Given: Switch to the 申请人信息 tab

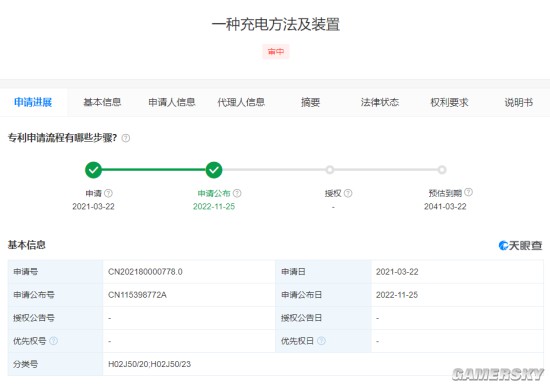Looking at the screenshot, I should 172,102.
